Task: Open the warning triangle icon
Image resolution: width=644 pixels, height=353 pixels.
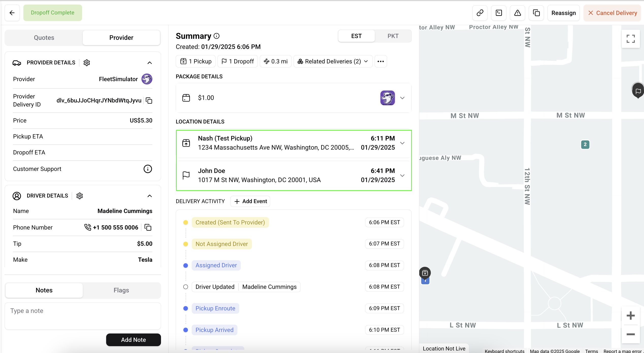Action: (x=517, y=13)
